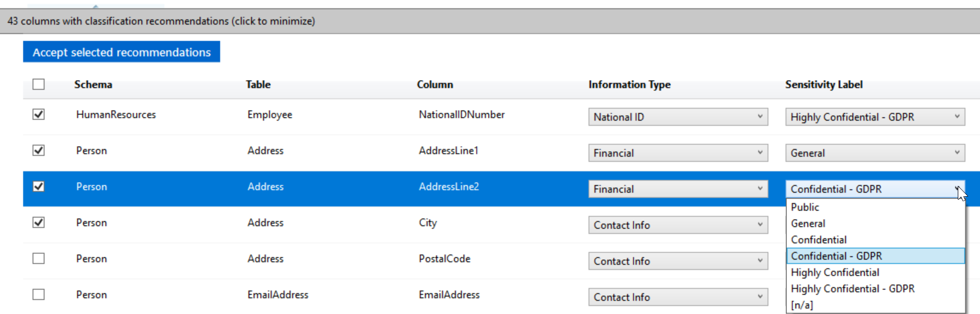Image resolution: width=980 pixels, height=314 pixels.
Task: Uncheck the City row checkbox
Action: [x=38, y=222]
